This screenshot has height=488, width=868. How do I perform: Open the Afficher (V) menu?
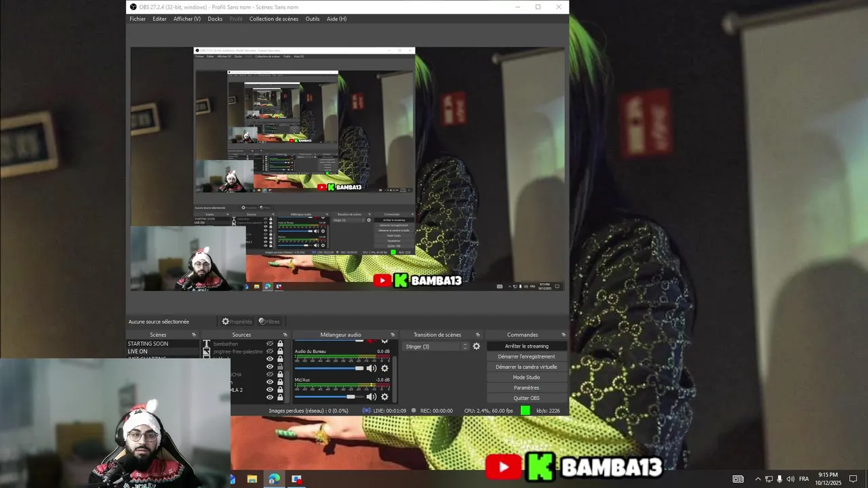[186, 19]
